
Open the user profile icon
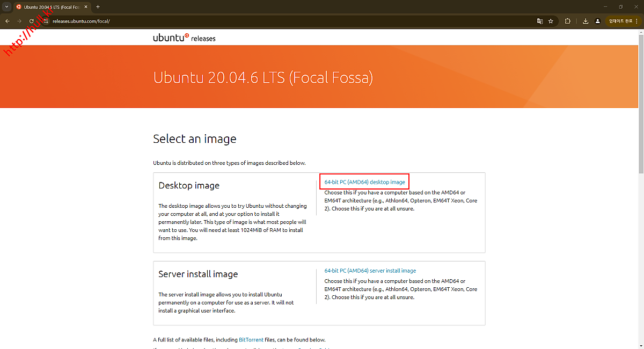click(597, 21)
